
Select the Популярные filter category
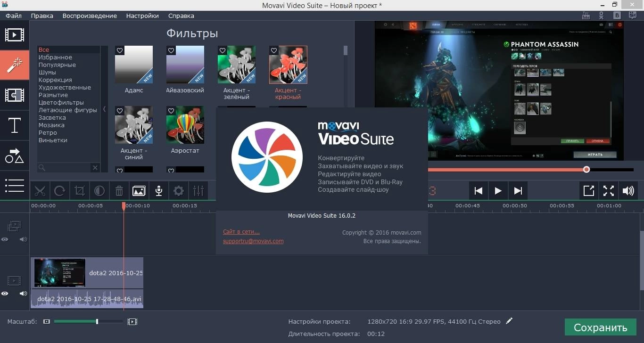57,65
